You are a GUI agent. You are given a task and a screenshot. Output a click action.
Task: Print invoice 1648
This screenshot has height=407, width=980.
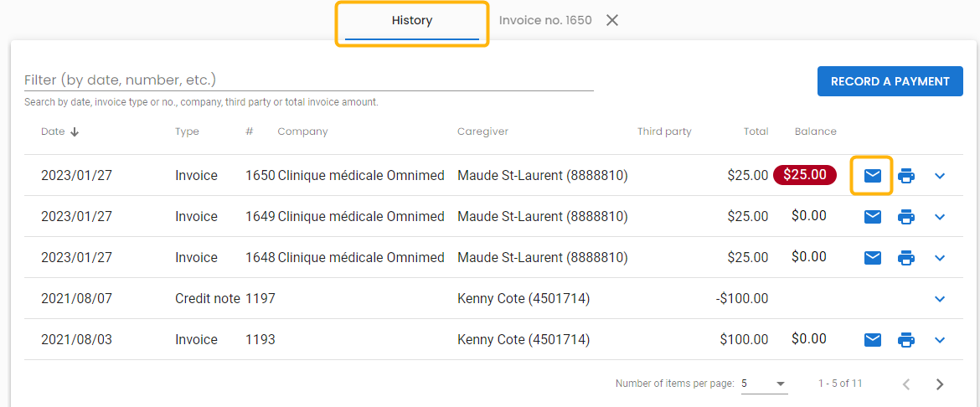[906, 258]
